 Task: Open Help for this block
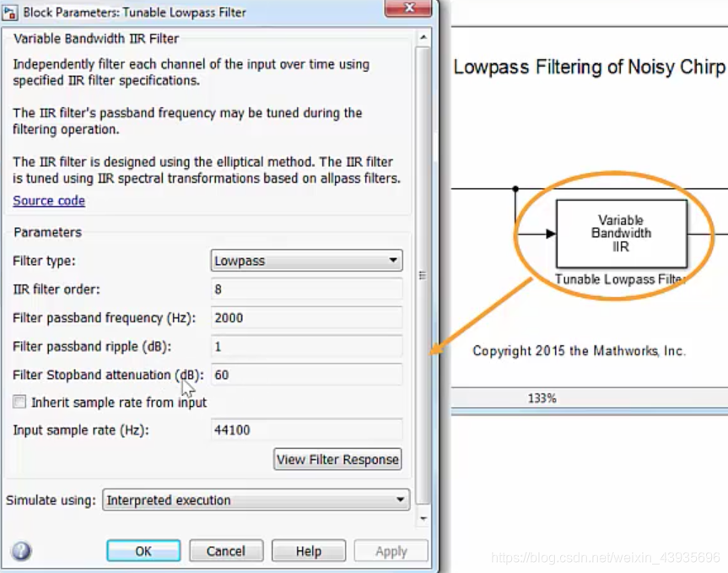tap(309, 551)
